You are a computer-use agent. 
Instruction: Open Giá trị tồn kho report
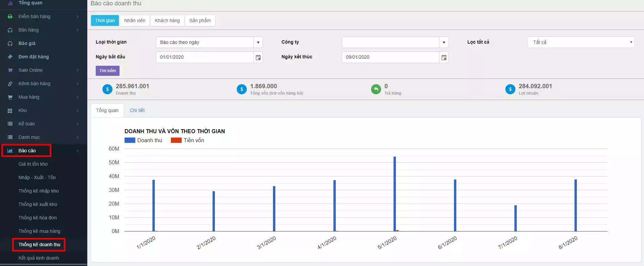[33, 164]
